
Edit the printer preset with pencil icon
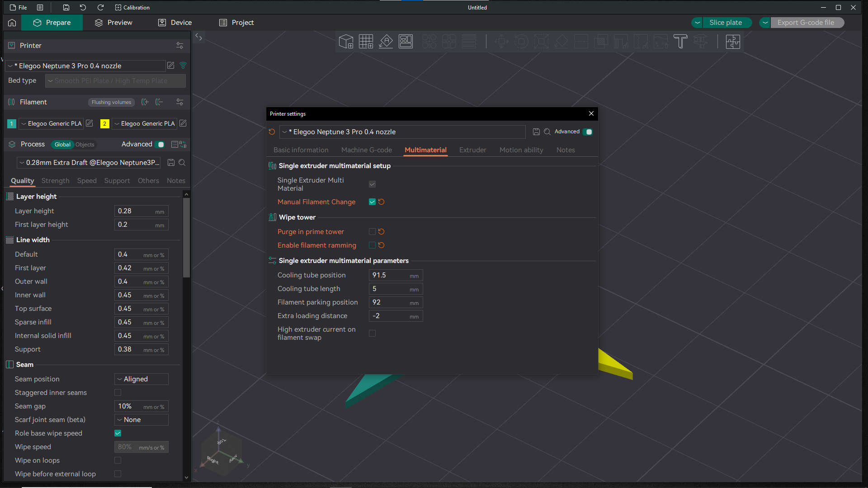(170, 66)
